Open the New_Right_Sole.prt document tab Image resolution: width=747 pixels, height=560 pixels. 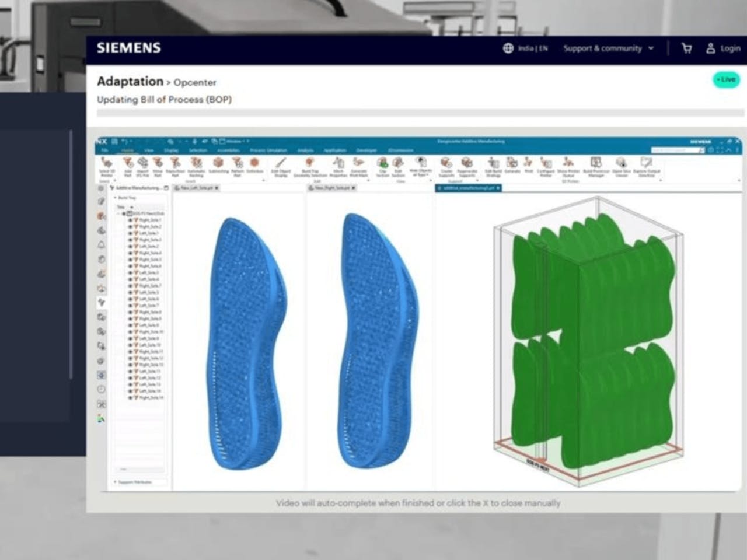pyautogui.click(x=331, y=188)
